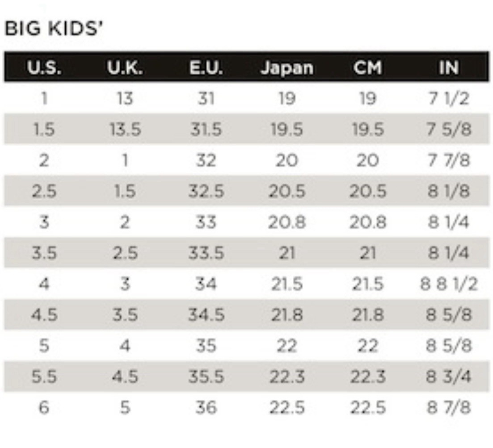Click the Japan column header
The image size is (493, 448).
coord(287,68)
